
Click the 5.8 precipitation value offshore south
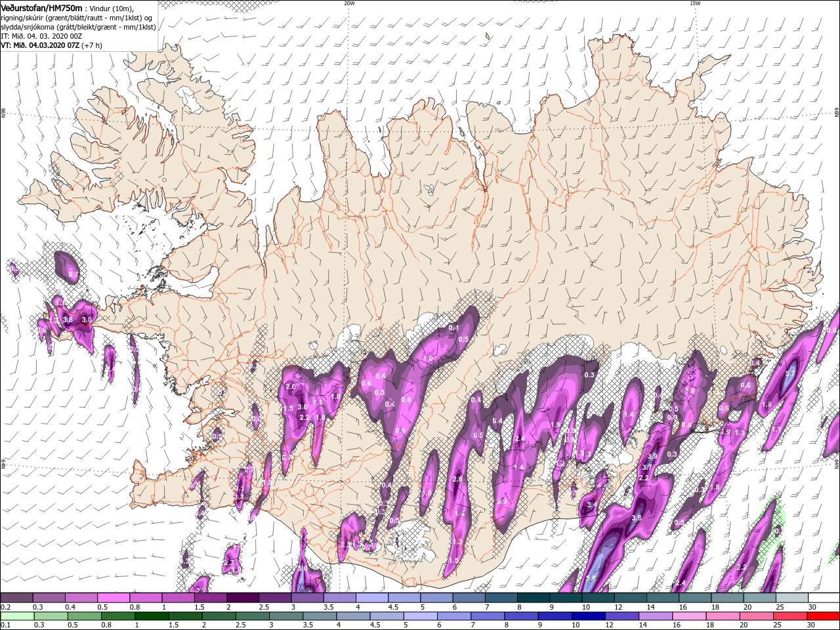[x=590, y=578]
